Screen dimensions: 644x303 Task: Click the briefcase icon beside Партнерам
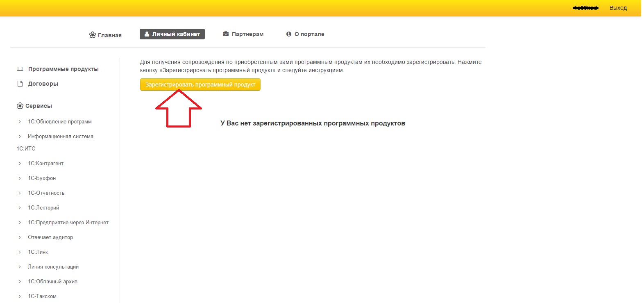point(226,34)
